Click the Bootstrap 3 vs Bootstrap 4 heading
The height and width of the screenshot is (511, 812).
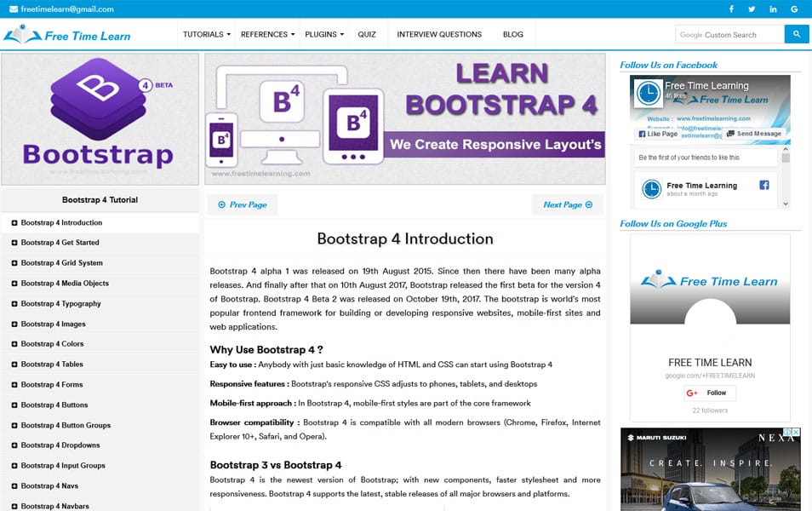[276, 465]
